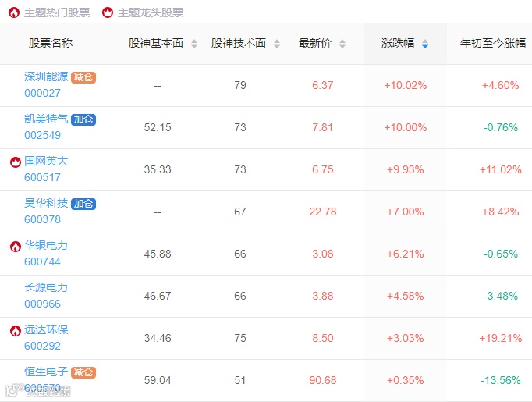This screenshot has width=532, height=402.
Task: Open stock 深圳能源
Action: point(46,76)
